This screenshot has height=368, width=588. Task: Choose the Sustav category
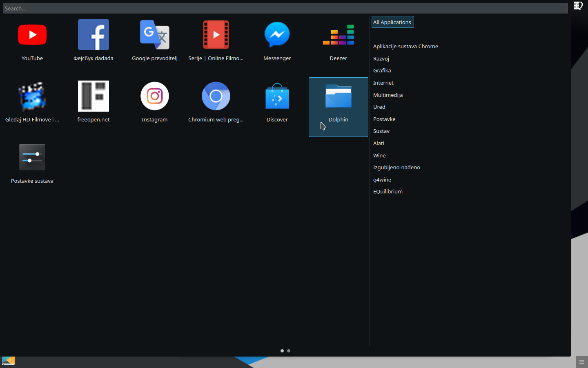coord(381,131)
